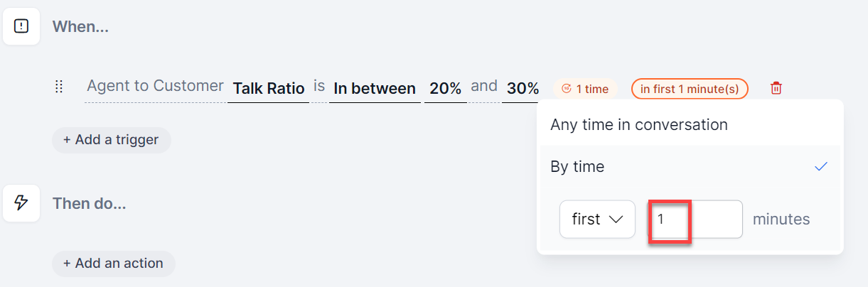Choose the By time option
The image size is (868, 287).
click(x=577, y=167)
